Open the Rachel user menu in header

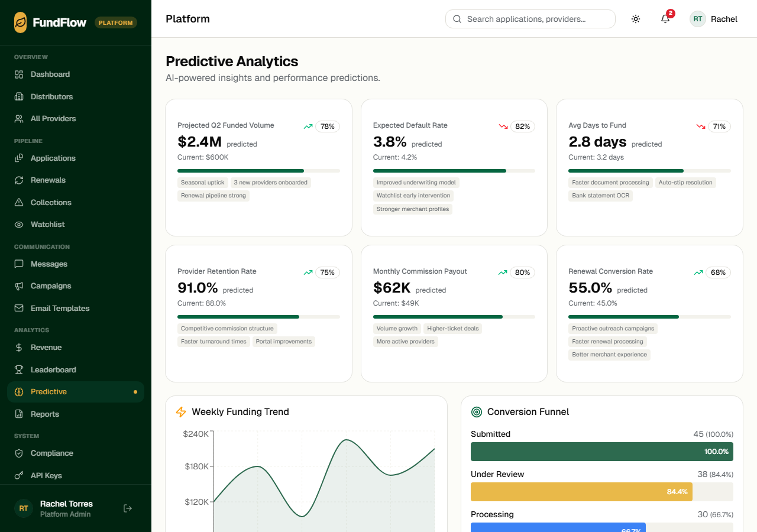[714, 19]
